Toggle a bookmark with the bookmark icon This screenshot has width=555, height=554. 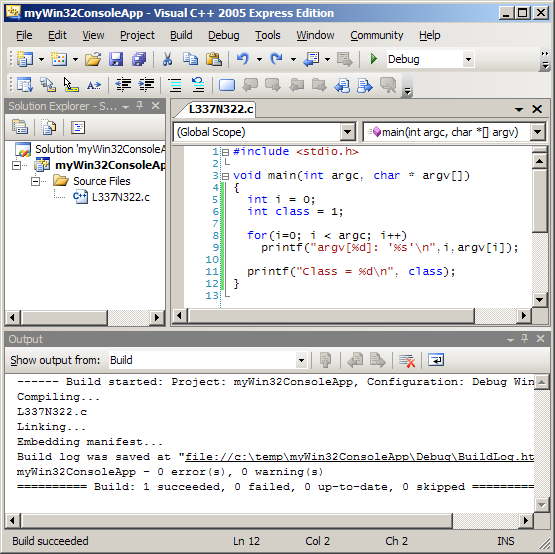[x=227, y=85]
